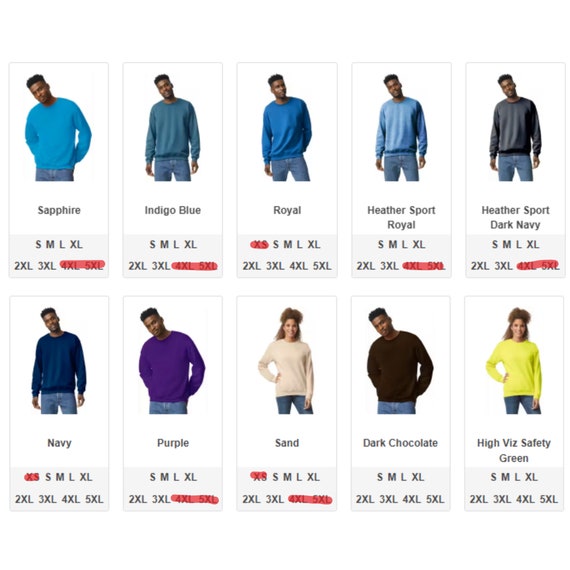Click the High Viz Safety Green photo
The width and height of the screenshot is (570, 570).
(x=514, y=361)
